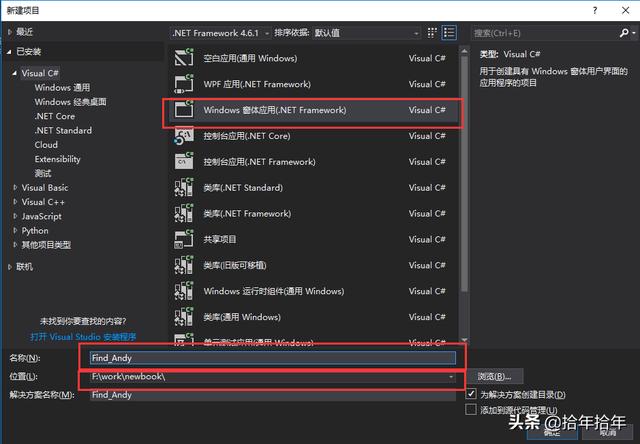Click the Browse (浏览) button

click(x=495, y=376)
